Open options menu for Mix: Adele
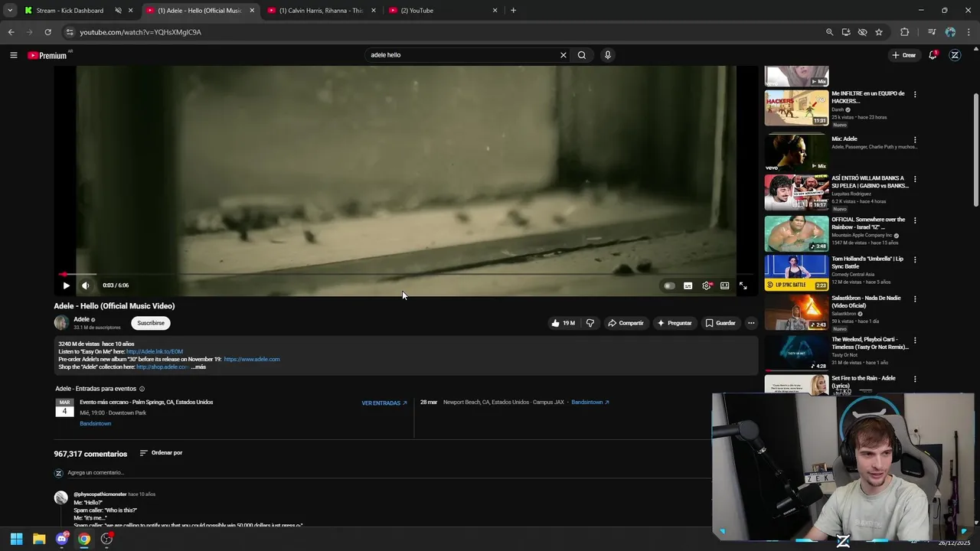 point(915,140)
